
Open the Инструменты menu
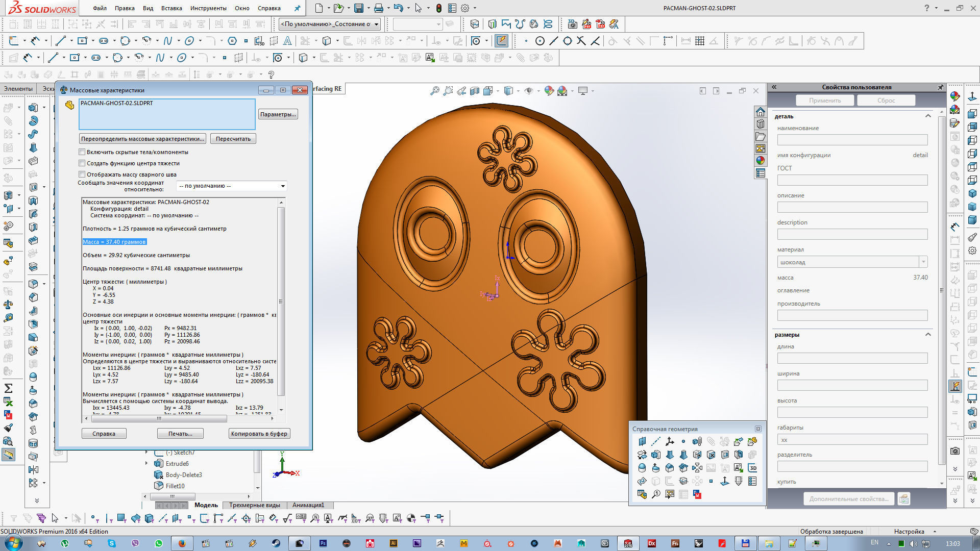coord(208,8)
